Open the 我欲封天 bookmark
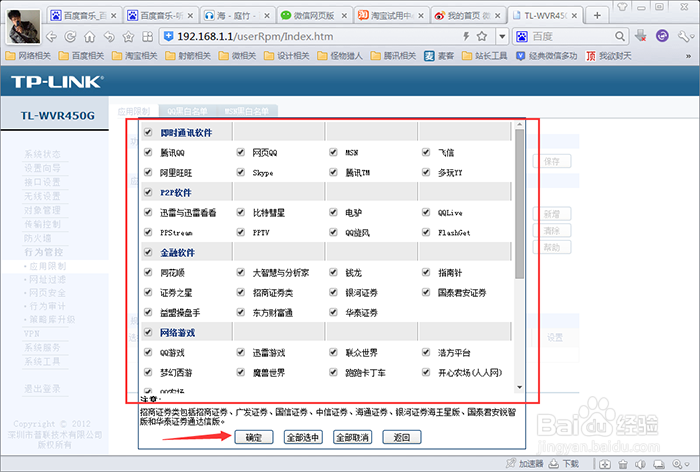Image resolution: width=700 pixels, height=472 pixels. tap(609, 56)
